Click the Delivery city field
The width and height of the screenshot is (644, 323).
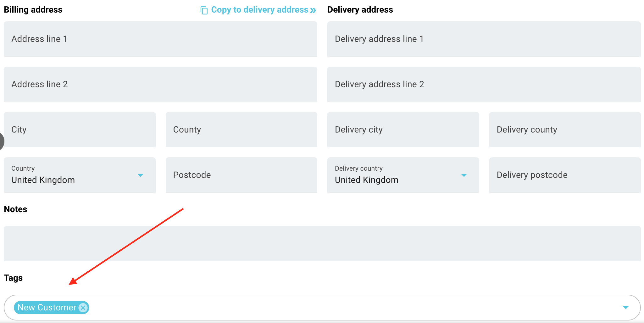(x=403, y=130)
